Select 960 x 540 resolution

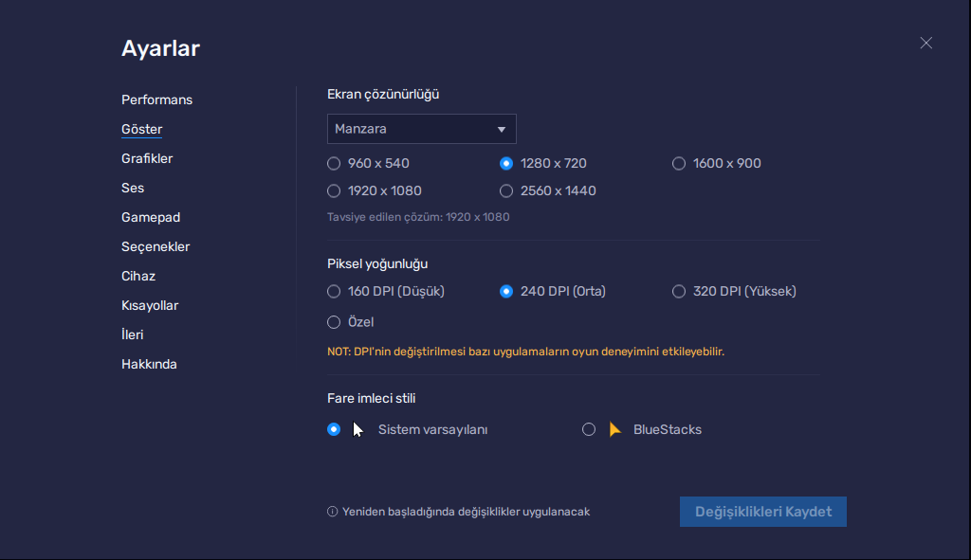[334, 163]
